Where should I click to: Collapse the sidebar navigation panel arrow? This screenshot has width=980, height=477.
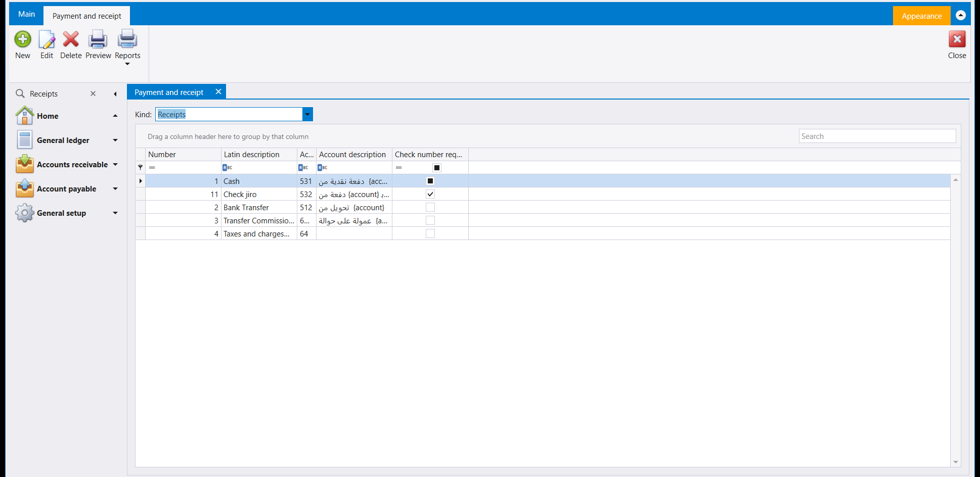point(115,94)
